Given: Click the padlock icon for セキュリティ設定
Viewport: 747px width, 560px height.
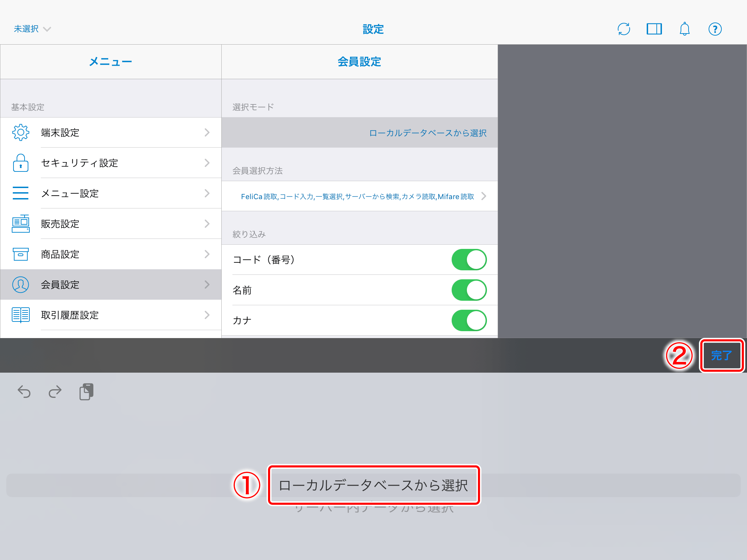Looking at the screenshot, I should (21, 163).
